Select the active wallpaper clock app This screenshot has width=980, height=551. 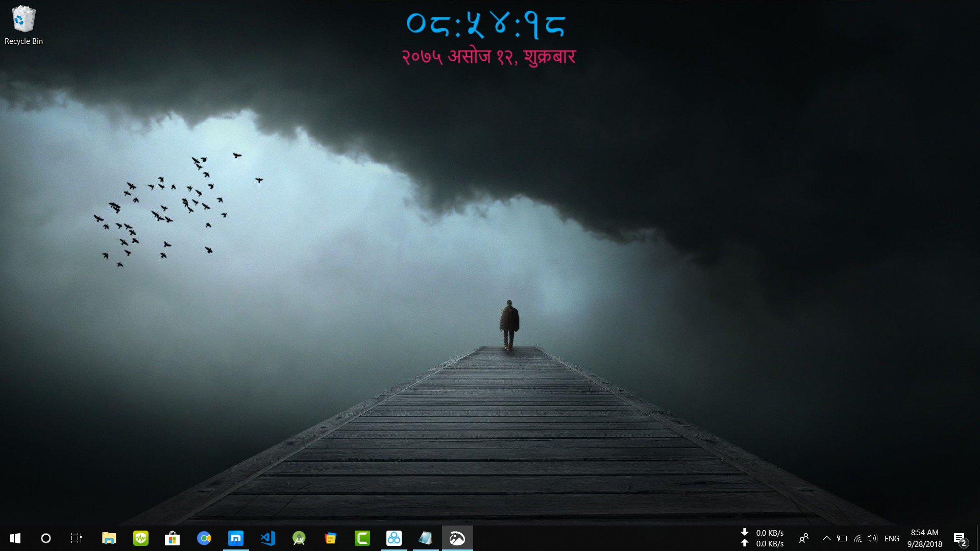pos(457,538)
